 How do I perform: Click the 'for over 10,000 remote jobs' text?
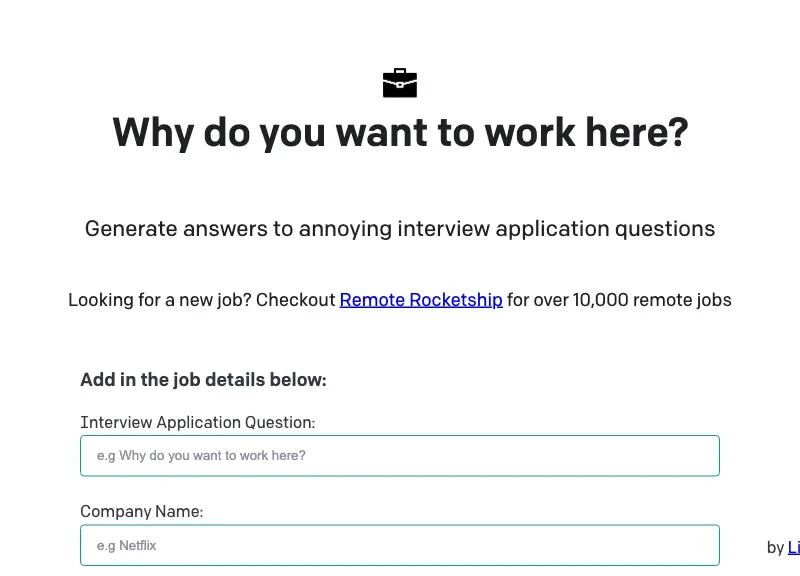pyautogui.click(x=618, y=299)
